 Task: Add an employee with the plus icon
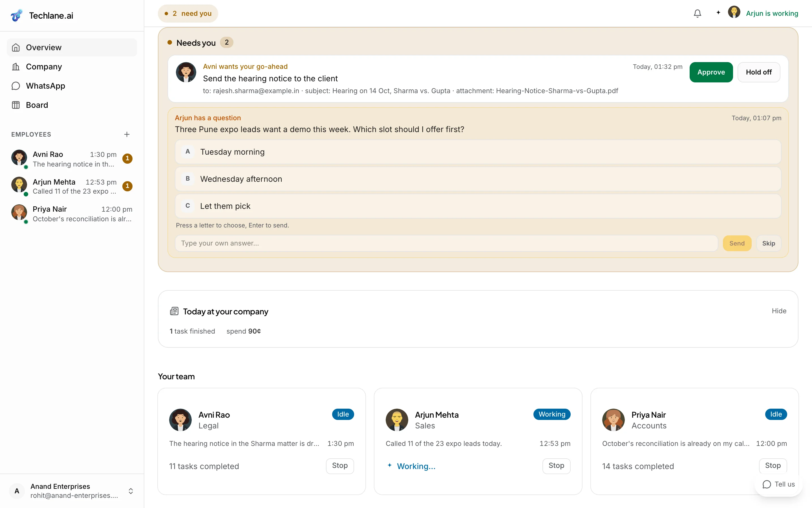point(127,134)
